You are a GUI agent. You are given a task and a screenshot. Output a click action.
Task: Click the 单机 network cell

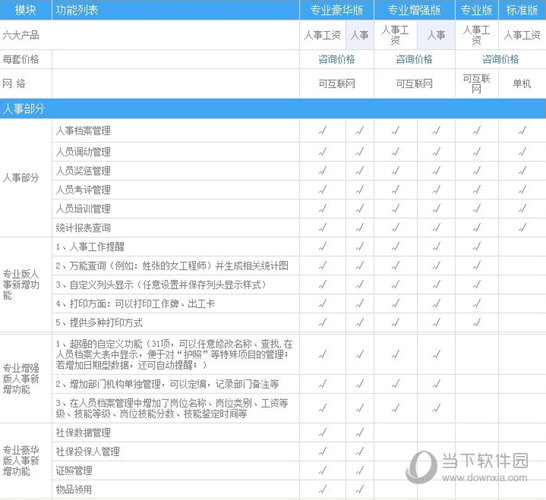coord(522,84)
